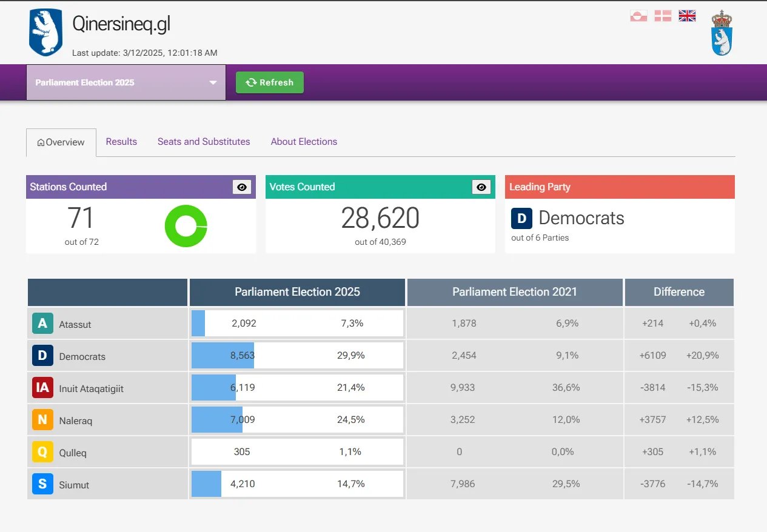
Task: Switch language with the Danish flag
Action: [x=663, y=16]
